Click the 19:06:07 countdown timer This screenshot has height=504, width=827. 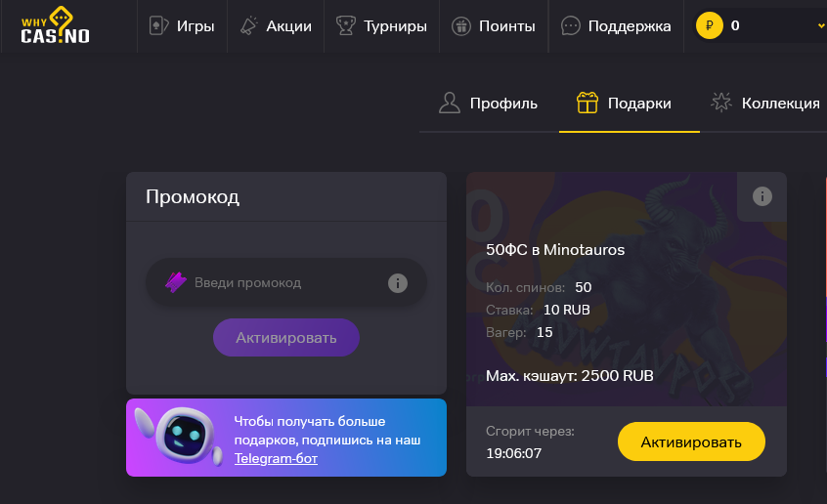[514, 453]
